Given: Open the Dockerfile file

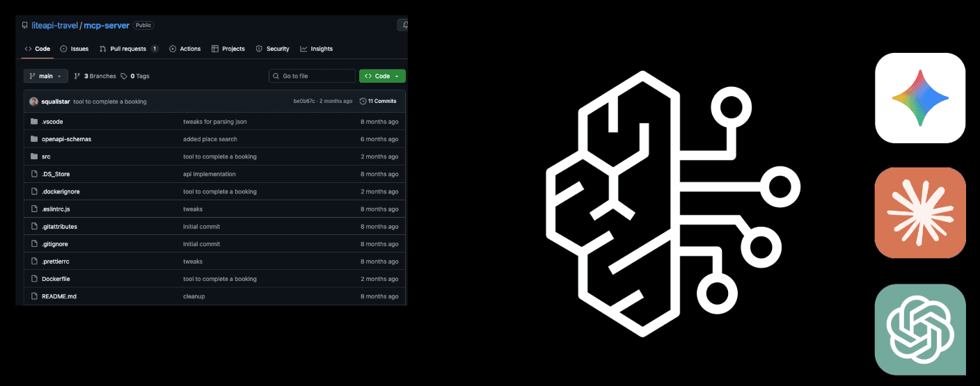Looking at the screenshot, I should (x=56, y=279).
